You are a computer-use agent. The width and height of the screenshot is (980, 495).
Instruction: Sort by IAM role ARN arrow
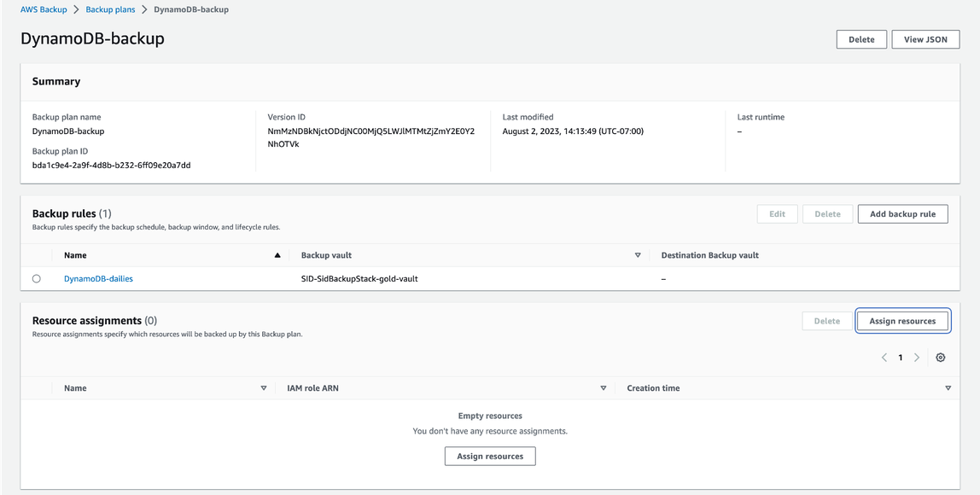tap(604, 388)
